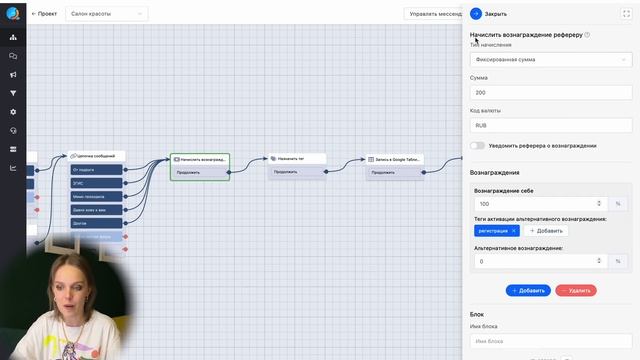This screenshot has width=640, height=360.
Task: Click the 'Сумма' input field
Action: pyautogui.click(x=551, y=93)
